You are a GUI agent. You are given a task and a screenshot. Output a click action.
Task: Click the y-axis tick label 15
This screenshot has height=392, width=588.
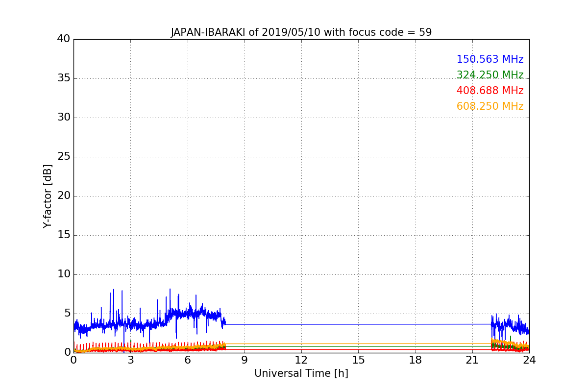click(63, 235)
